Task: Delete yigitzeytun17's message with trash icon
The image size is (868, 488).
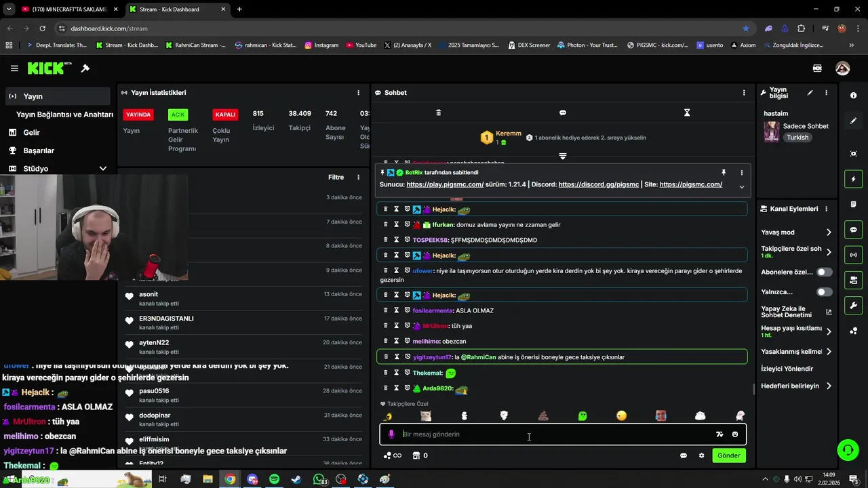Action: tap(386, 357)
